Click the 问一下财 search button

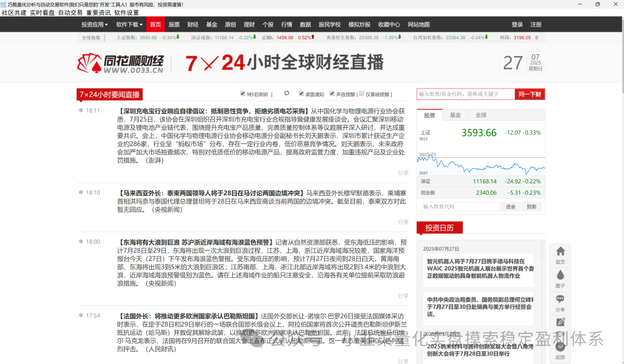click(x=530, y=94)
